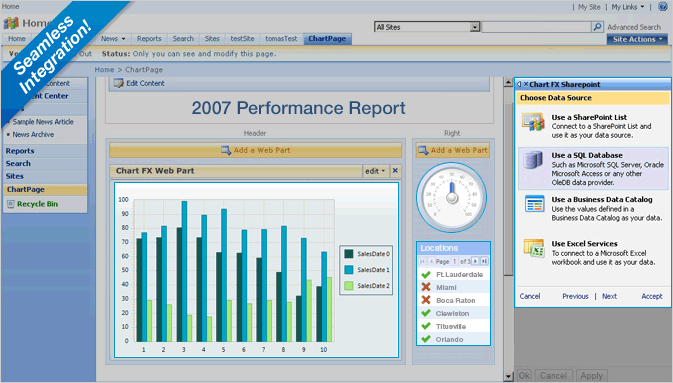Screen dimensions: 673x383
Task: Click the Ok button at bottom
Action: click(524, 376)
